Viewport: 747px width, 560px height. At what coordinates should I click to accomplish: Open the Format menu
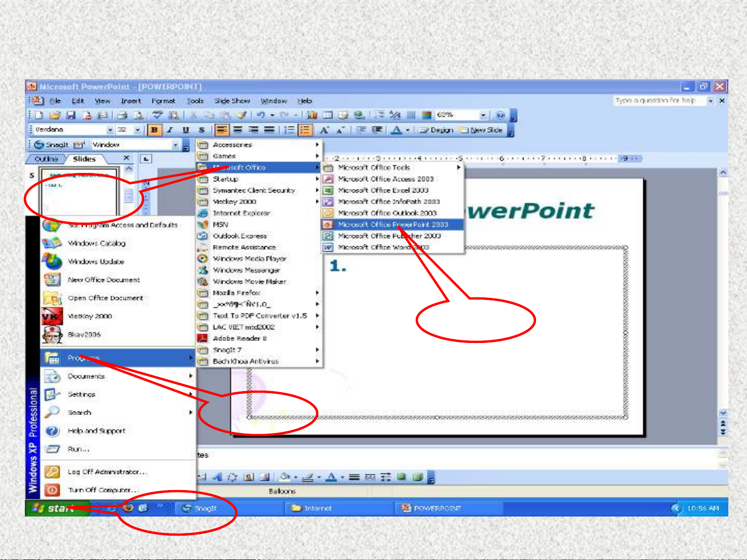[x=163, y=101]
